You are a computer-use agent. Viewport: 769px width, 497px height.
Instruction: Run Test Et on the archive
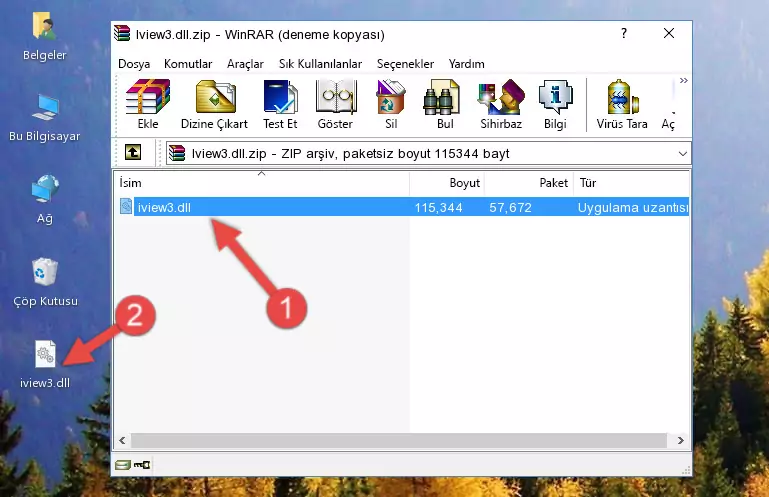pos(280,105)
